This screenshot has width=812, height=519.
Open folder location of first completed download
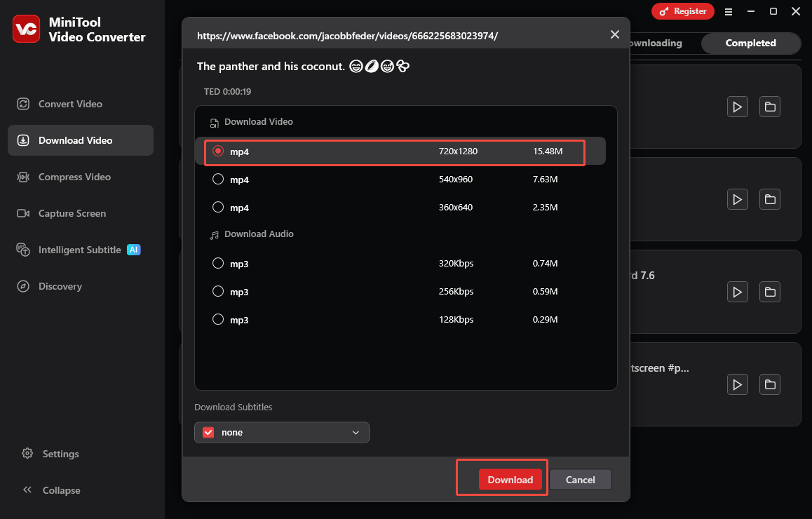point(769,107)
